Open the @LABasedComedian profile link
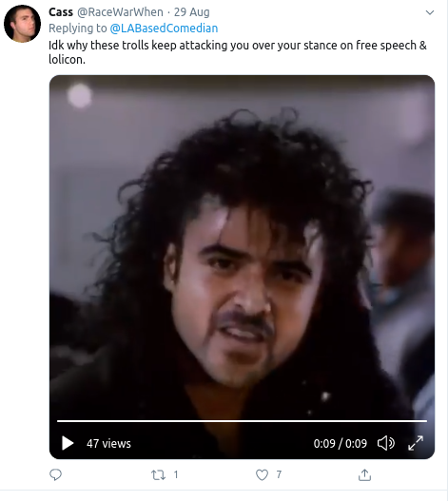The height and width of the screenshot is (501, 448). 164,29
